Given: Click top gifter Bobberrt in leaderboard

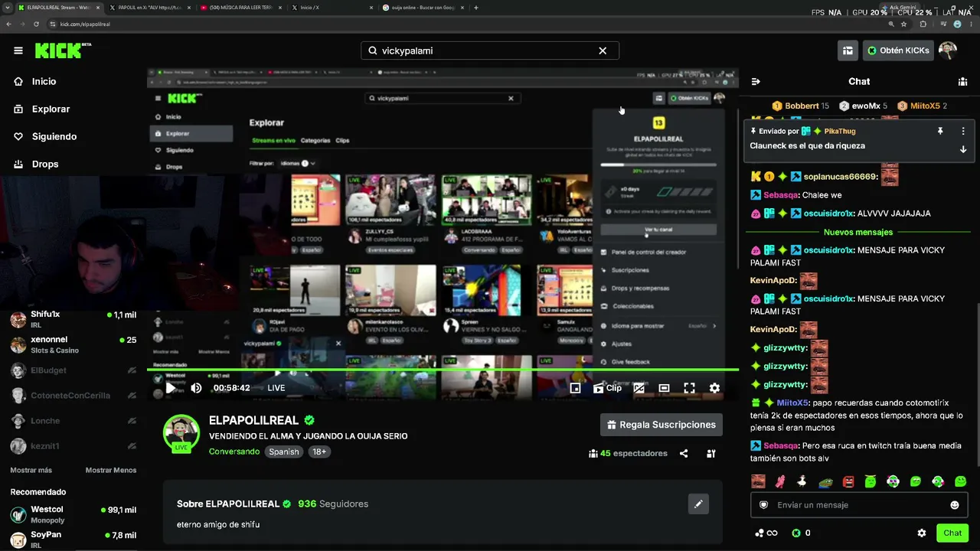Looking at the screenshot, I should click(x=801, y=106).
